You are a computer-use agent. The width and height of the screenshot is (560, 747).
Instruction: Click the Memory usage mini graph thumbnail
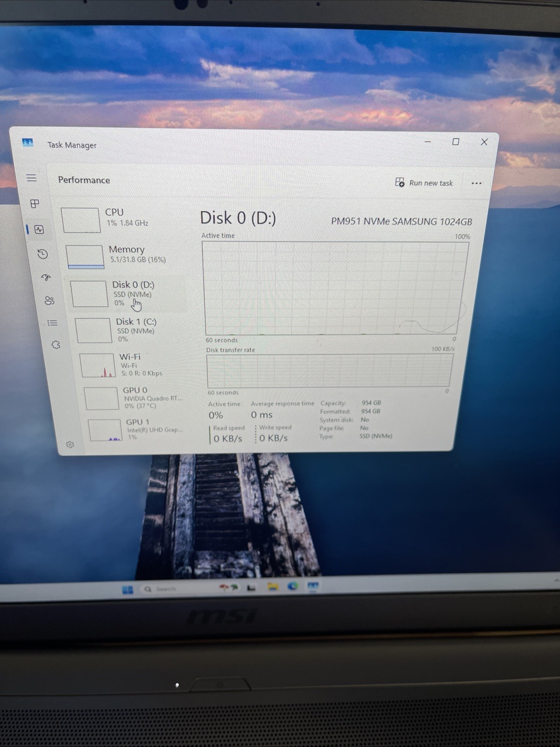pyautogui.click(x=85, y=257)
